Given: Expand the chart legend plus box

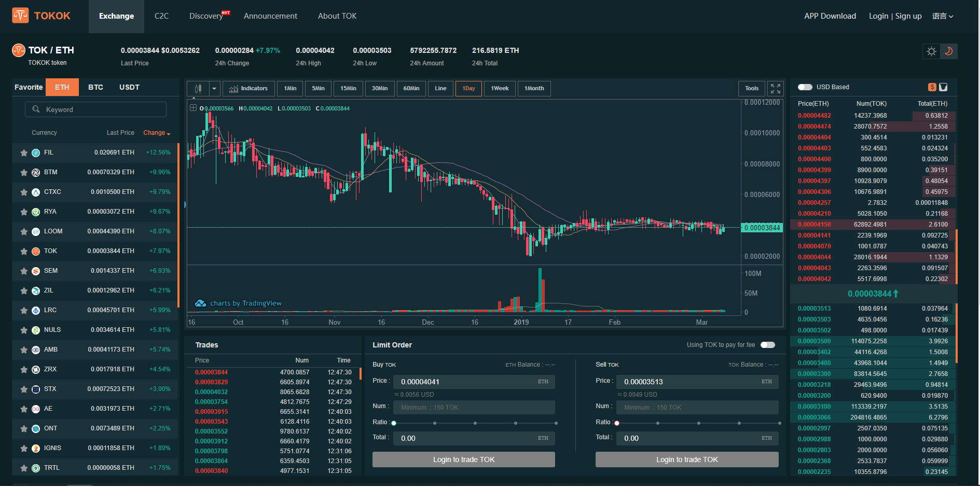Looking at the screenshot, I should click(x=193, y=108).
